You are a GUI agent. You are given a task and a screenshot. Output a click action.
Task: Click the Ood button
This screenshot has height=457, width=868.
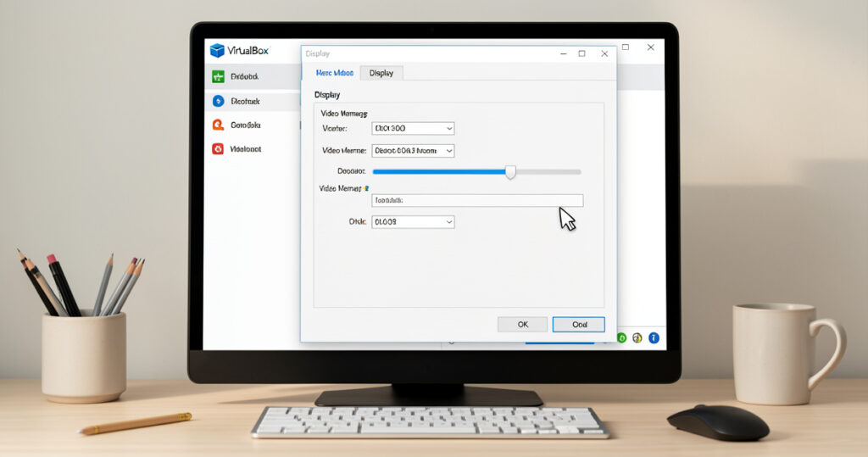[x=578, y=325]
